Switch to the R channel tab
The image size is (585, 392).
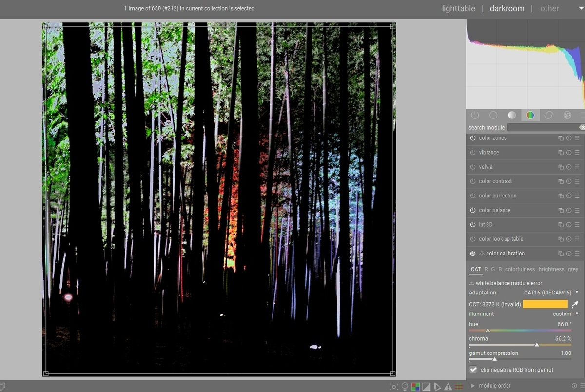point(486,269)
